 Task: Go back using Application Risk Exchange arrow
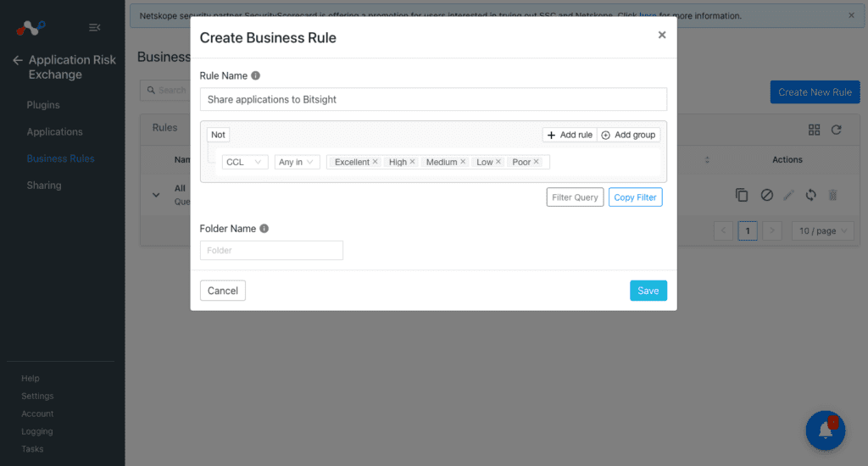coord(18,60)
